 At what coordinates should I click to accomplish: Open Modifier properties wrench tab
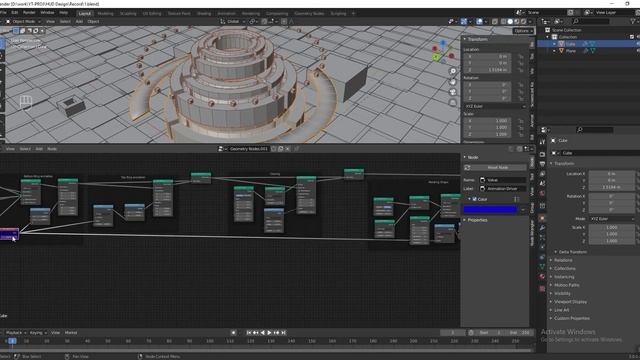pos(542,228)
